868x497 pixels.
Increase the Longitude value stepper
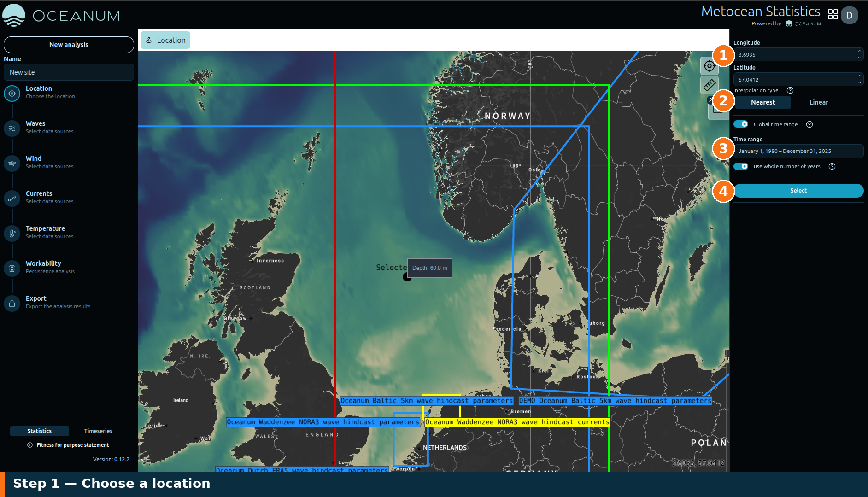tap(860, 51)
